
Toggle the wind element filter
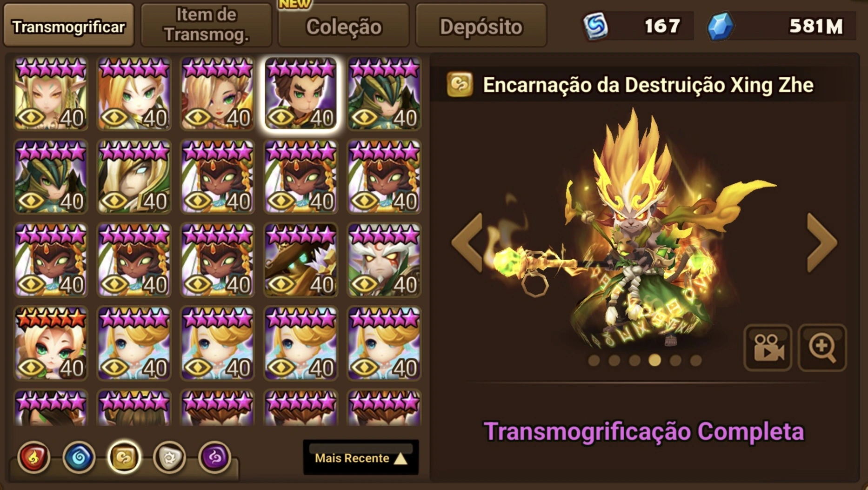pyautogui.click(x=124, y=457)
